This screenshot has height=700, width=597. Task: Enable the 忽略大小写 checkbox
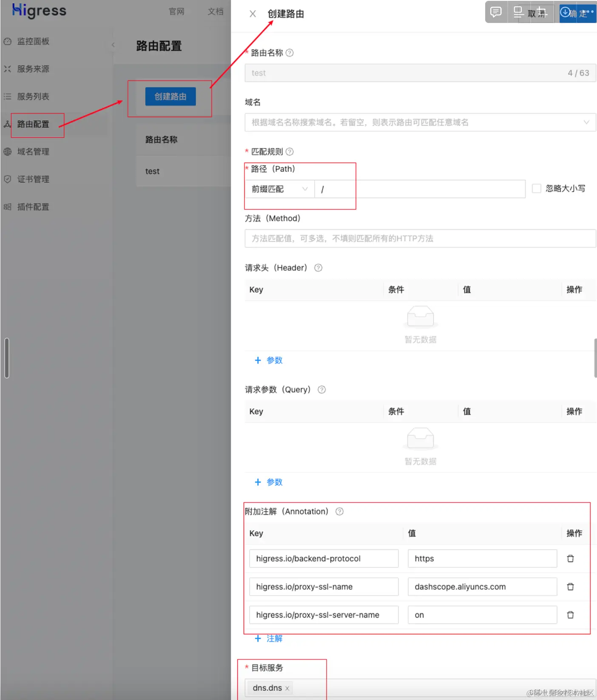pyautogui.click(x=537, y=188)
